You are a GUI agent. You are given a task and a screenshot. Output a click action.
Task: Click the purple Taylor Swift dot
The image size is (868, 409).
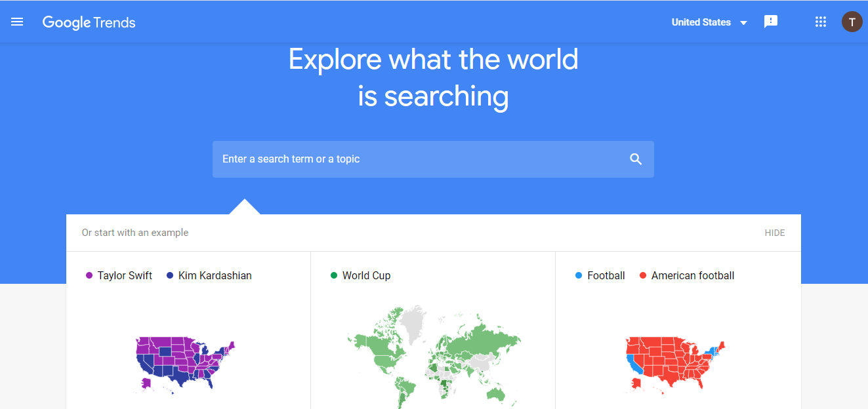[x=89, y=276]
